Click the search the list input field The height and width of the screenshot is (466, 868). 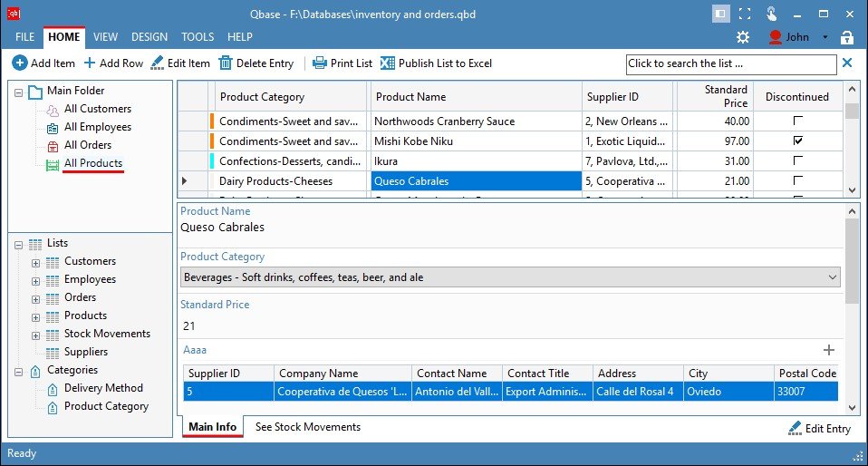[730, 63]
